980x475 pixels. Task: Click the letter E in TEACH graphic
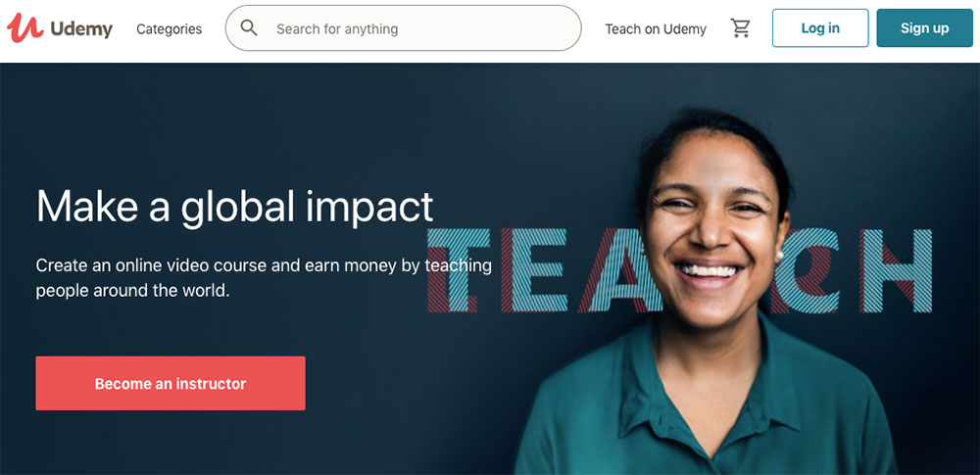(534, 270)
